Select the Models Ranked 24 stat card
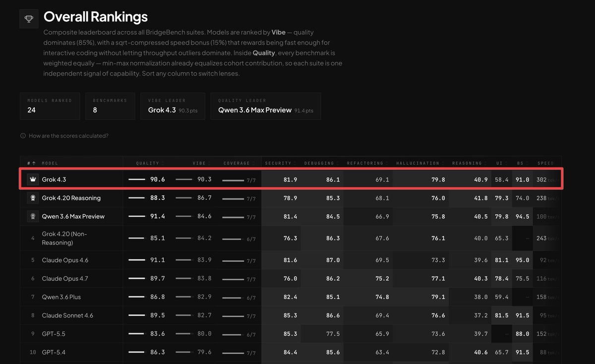595x364 pixels. pyautogui.click(x=50, y=106)
